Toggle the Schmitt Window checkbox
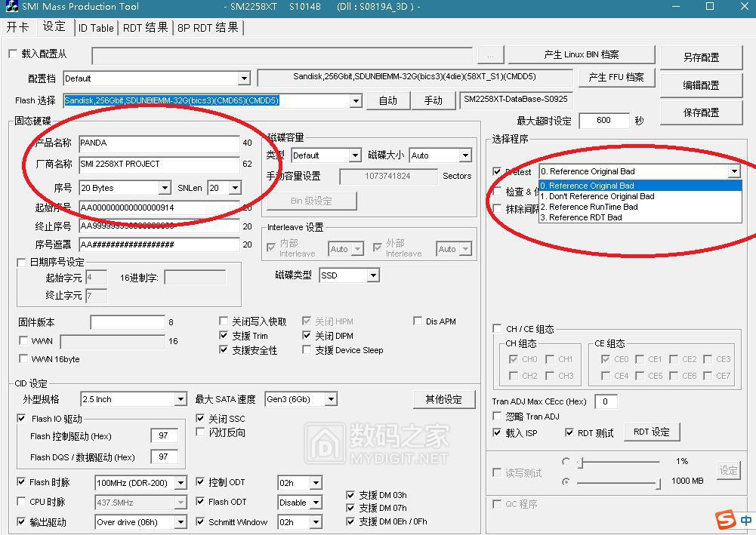 [200, 521]
